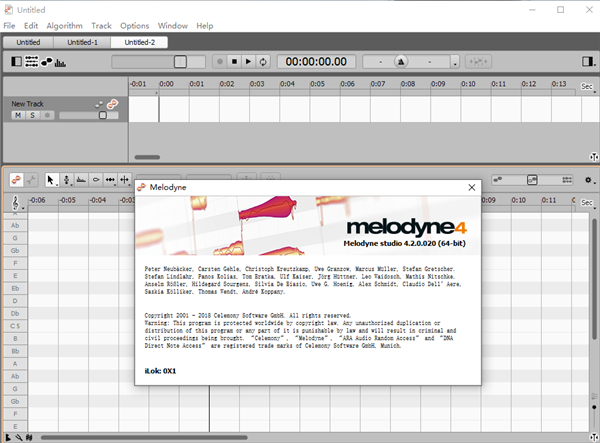
Task: Open Sec time unit dropdown in note editor
Action: coord(588,203)
